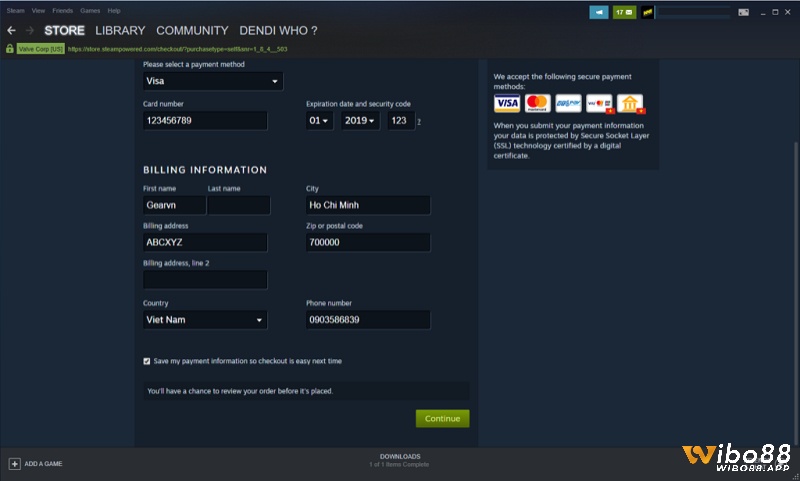Screen dimensions: 800x481
Task: Click the yellow profile avatar
Action: 647,12
